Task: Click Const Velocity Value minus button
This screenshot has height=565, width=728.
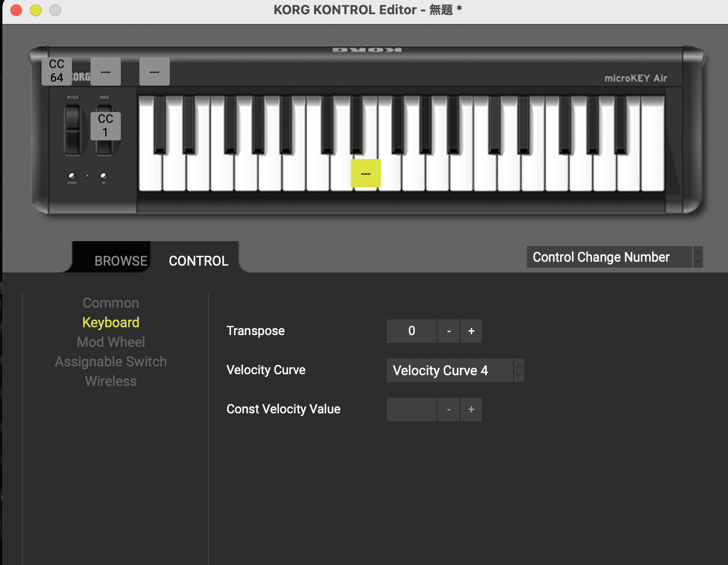Action: (449, 409)
